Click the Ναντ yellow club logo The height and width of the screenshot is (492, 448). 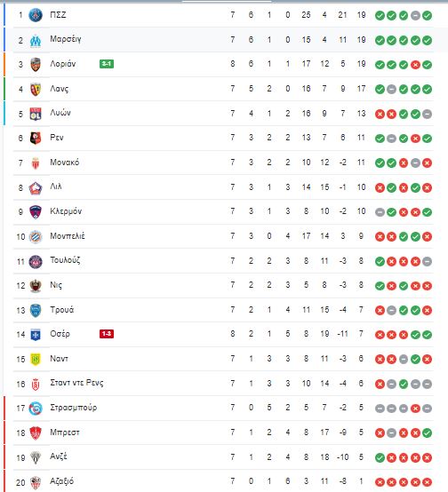click(x=36, y=359)
